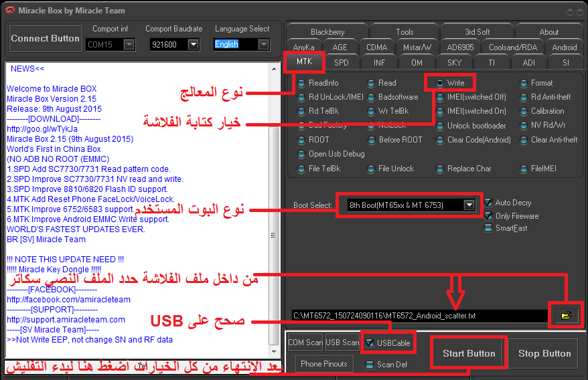
Task: Click the news log scroll down arrow
Action: (274, 351)
